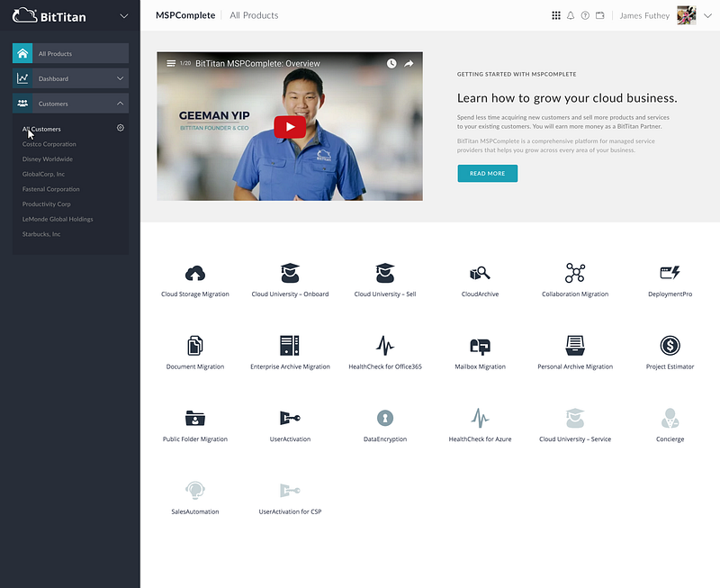
Task: Select the Customers sidebar item
Action: click(70, 104)
